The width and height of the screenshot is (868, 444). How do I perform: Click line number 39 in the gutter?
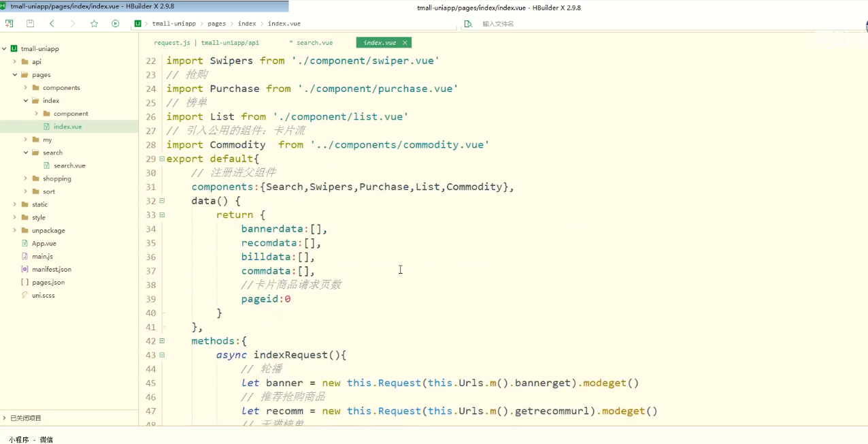point(150,299)
